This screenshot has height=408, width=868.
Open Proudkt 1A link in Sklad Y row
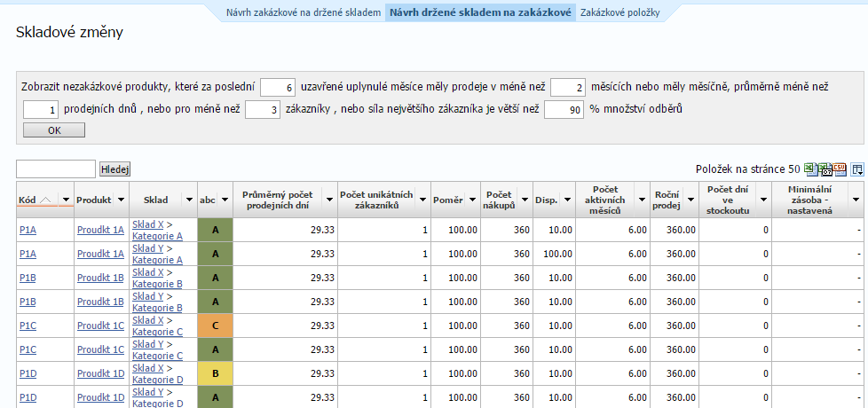tap(101, 254)
